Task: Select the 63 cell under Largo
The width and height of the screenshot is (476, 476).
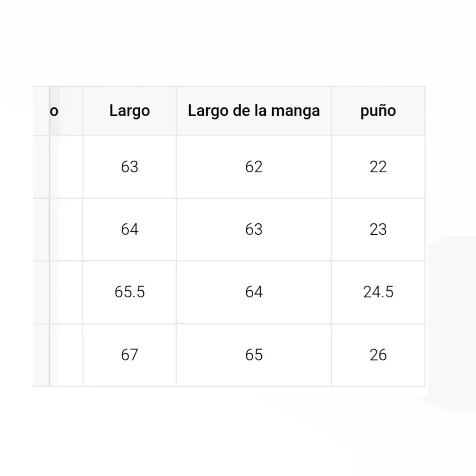Action: (129, 167)
